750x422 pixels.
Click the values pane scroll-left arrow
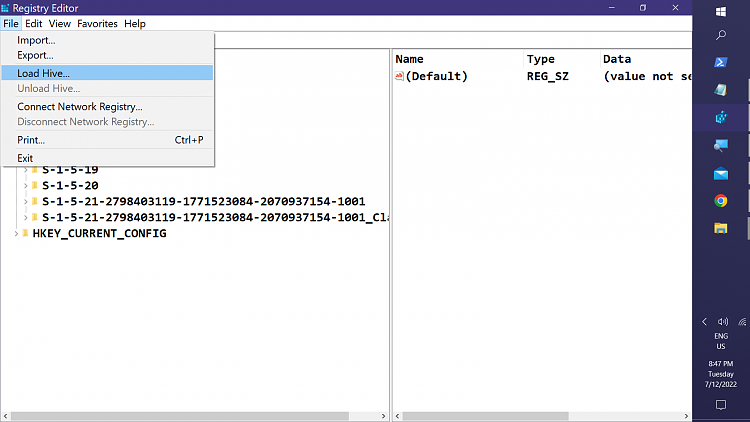tap(397, 416)
